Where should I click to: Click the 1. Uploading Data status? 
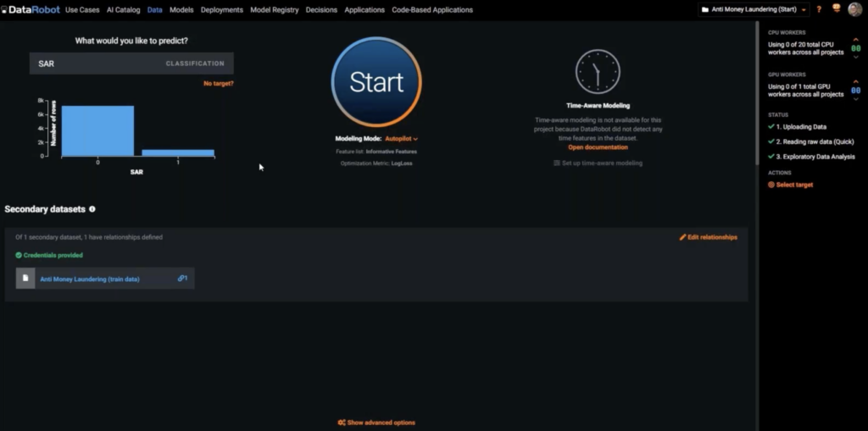coord(797,127)
